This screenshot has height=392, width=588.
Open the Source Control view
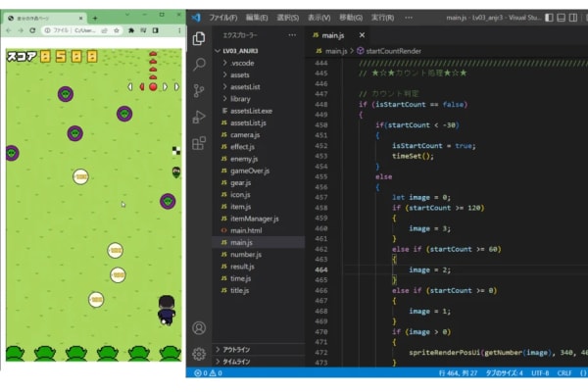click(199, 91)
